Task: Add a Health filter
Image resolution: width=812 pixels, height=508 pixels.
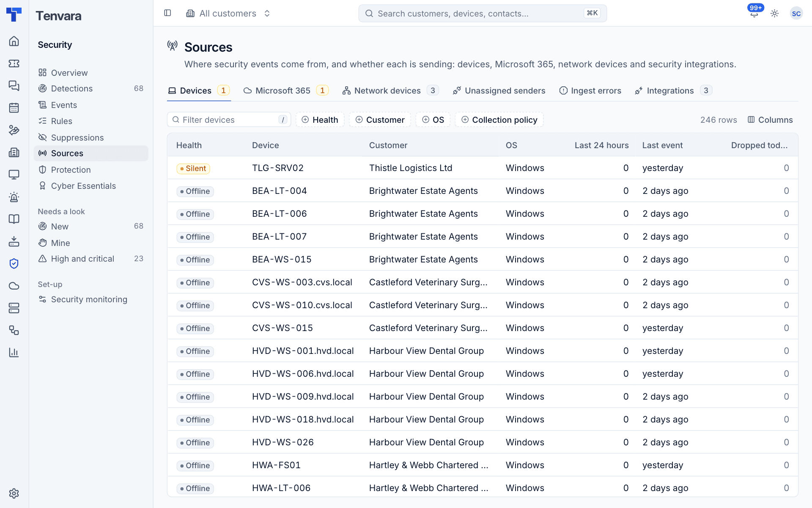Action: (x=320, y=120)
